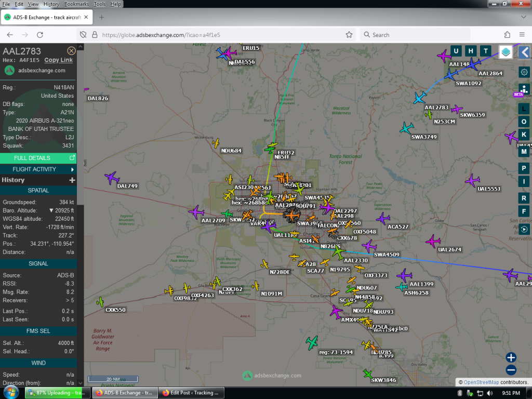Close the AAL2783 aircraft info panel
This screenshot has height=399, width=532.
pos(71,51)
